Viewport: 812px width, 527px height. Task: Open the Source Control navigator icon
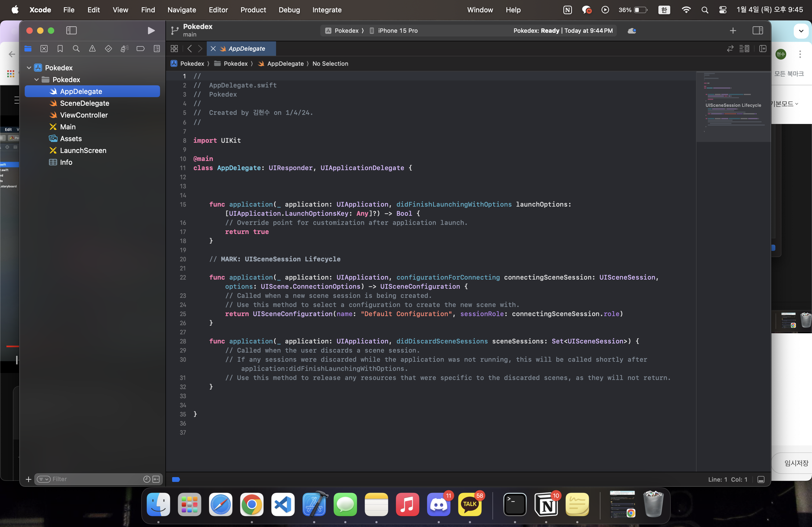tap(44, 49)
